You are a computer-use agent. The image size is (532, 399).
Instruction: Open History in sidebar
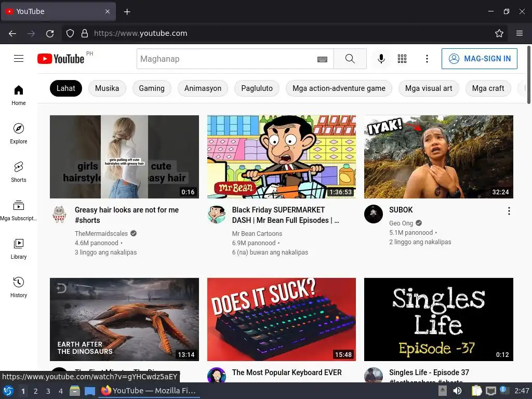(19, 287)
